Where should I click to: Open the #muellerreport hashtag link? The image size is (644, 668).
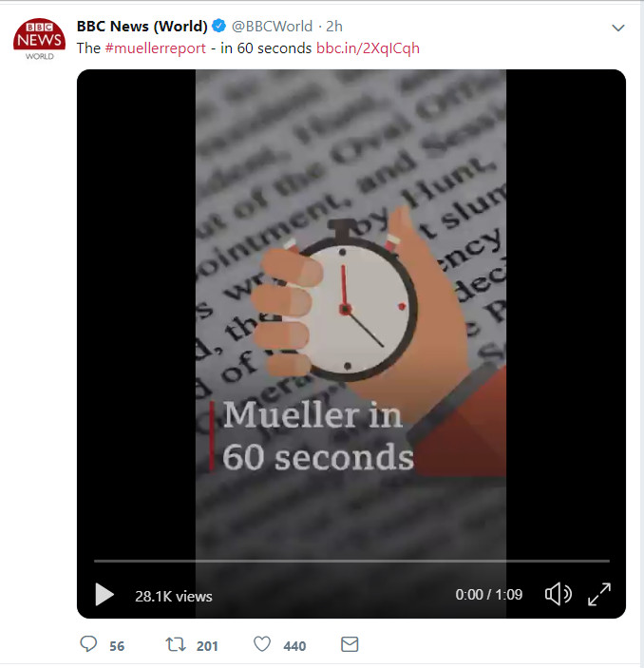(156, 48)
